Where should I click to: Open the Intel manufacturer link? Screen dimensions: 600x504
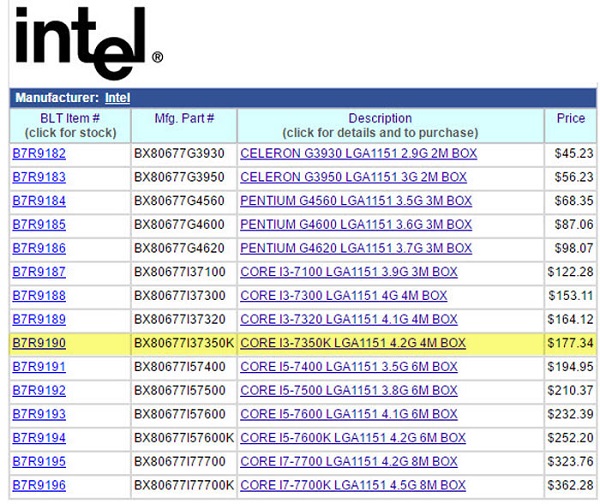(x=117, y=98)
